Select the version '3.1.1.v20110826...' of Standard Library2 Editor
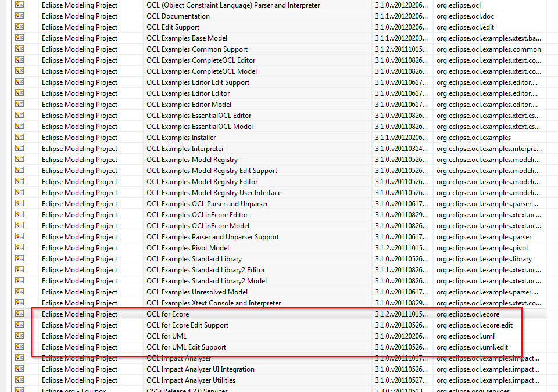This screenshot has width=558, height=392. click(402, 270)
